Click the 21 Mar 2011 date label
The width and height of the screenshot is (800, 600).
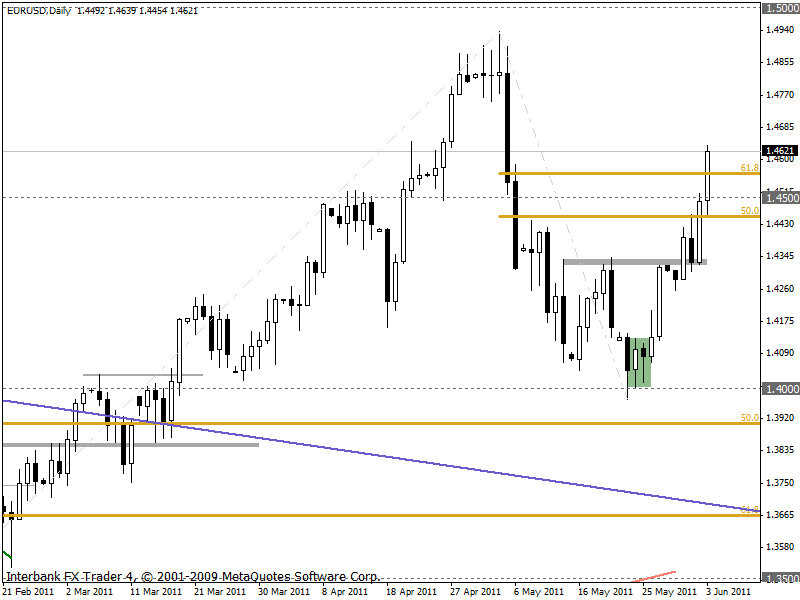[219, 592]
